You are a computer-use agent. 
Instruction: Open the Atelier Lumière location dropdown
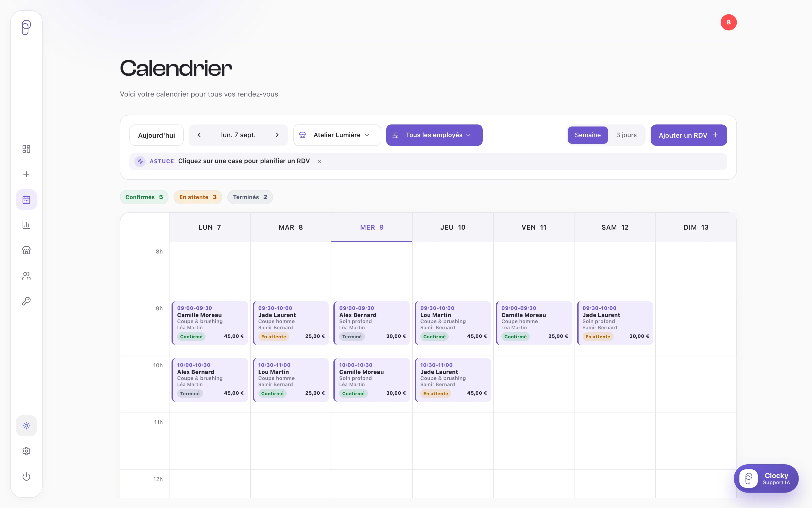(x=337, y=135)
